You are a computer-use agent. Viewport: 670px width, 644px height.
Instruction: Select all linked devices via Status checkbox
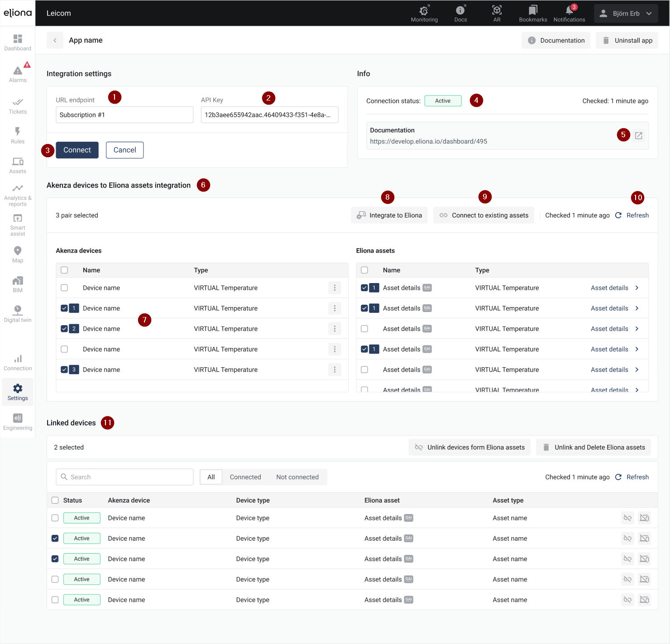[x=55, y=500]
